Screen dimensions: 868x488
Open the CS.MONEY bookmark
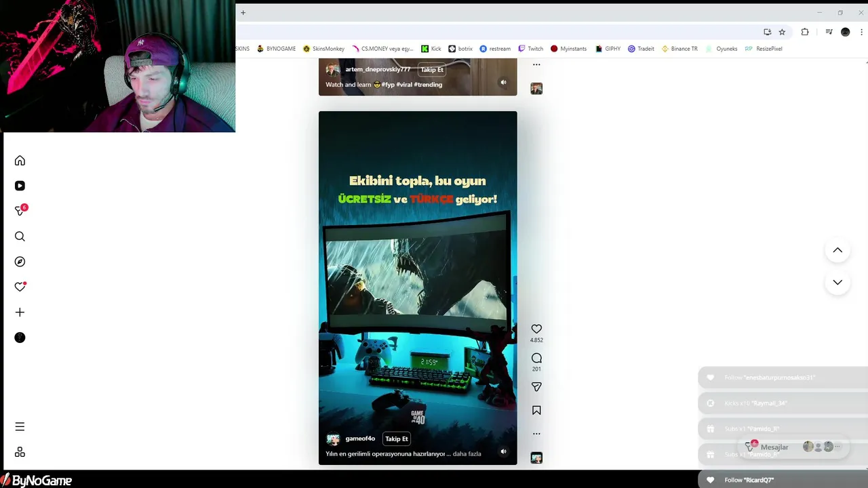382,49
